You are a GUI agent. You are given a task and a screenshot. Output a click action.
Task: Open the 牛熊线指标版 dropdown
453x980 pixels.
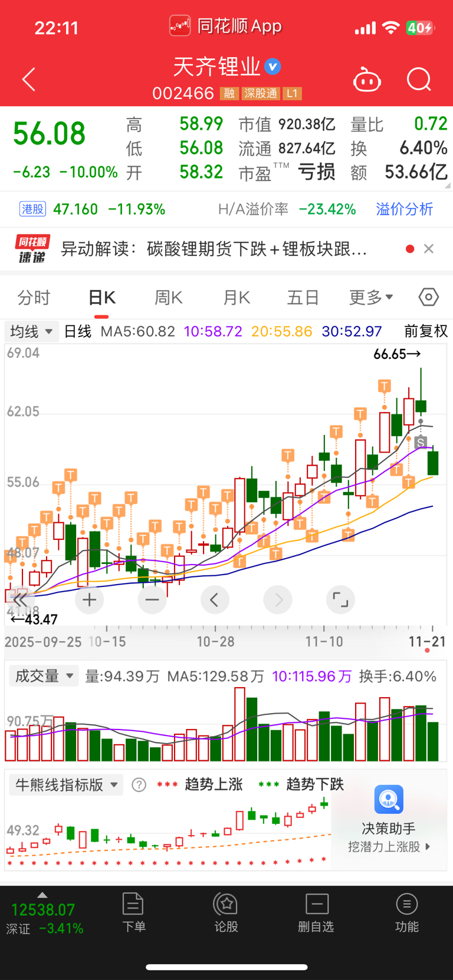click(x=66, y=785)
